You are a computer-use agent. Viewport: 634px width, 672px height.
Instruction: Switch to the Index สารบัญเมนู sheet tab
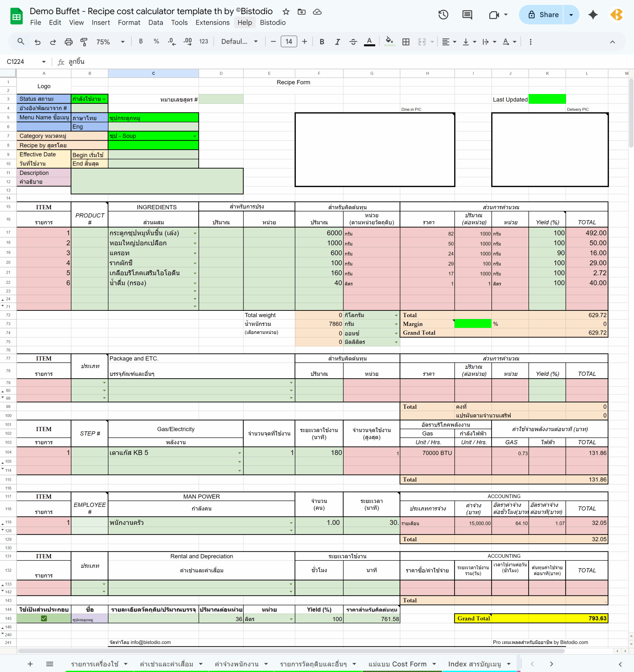pyautogui.click(x=474, y=664)
